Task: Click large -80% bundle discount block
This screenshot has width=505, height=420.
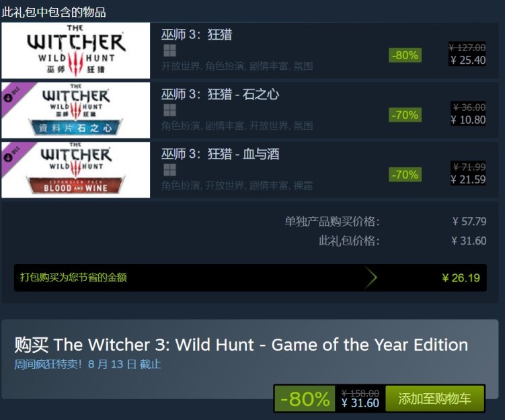Action: tap(305, 398)
